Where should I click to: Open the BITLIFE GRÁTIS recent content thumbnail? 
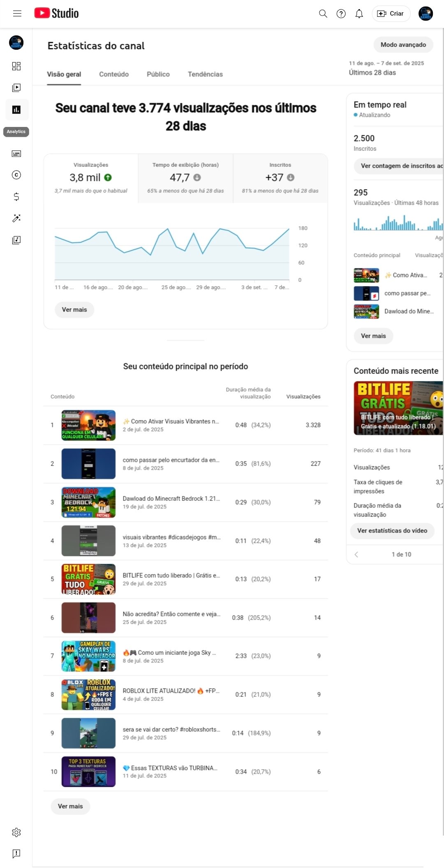[x=398, y=408]
